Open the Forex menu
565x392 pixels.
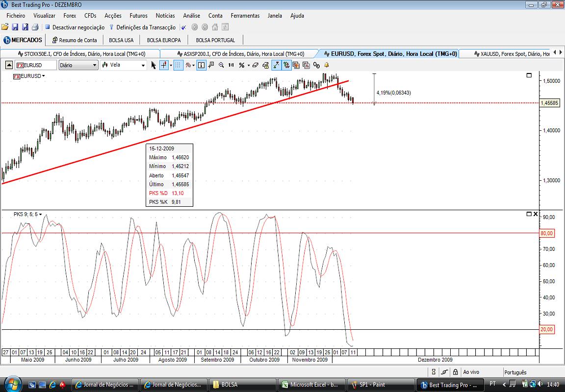(x=70, y=16)
